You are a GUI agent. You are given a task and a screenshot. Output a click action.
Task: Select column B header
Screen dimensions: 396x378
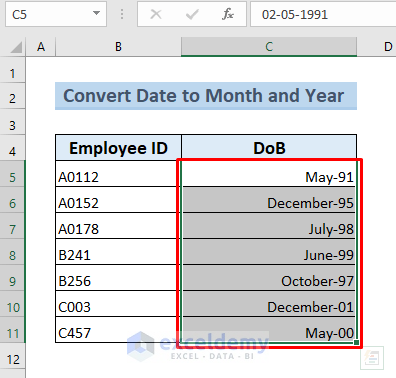click(118, 46)
